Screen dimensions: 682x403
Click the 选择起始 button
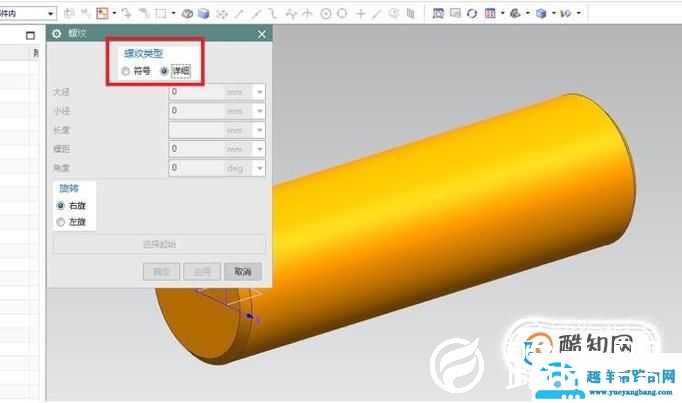point(159,244)
